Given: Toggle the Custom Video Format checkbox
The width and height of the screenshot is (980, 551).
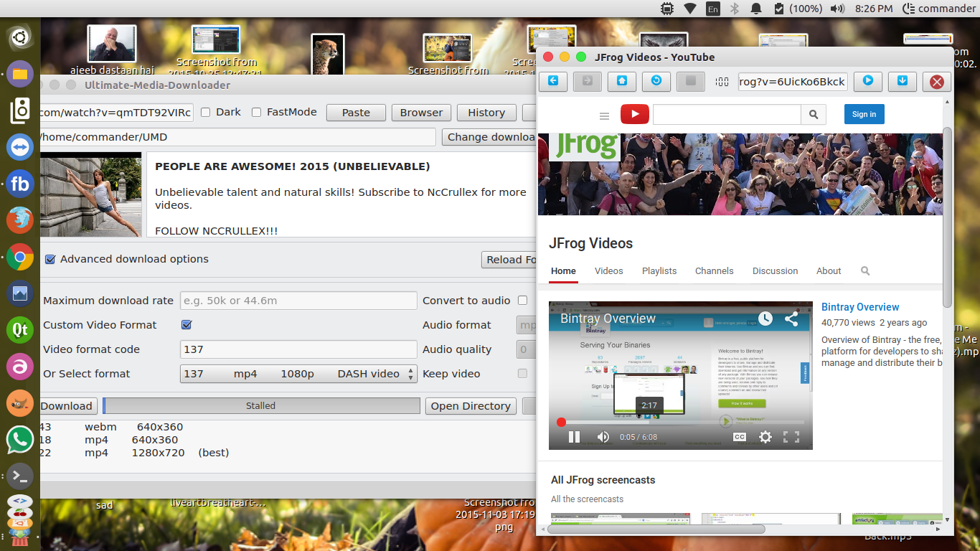Looking at the screenshot, I should click(x=187, y=325).
